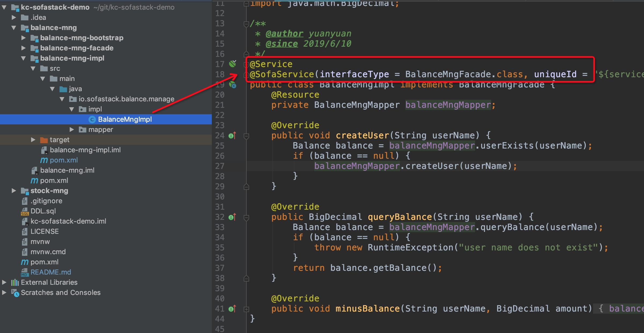Expand External Libraries node

coord(4,282)
